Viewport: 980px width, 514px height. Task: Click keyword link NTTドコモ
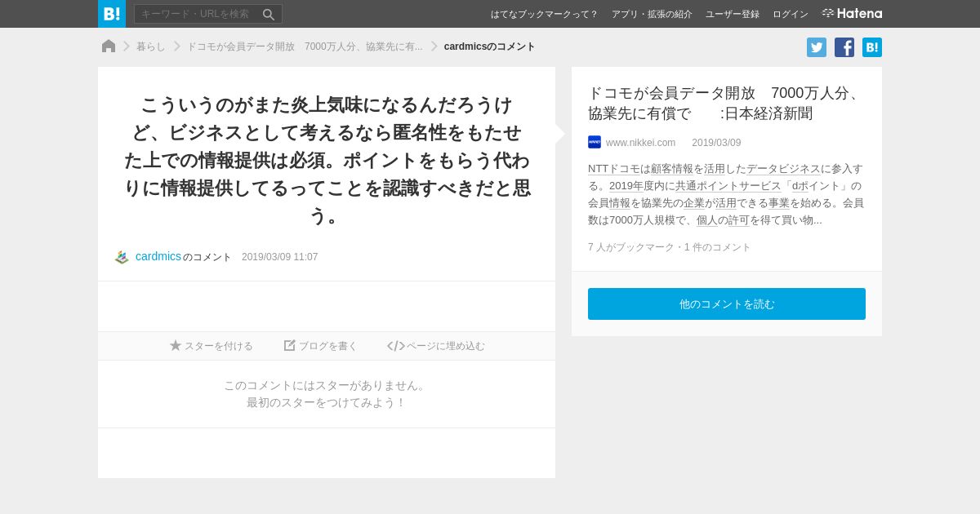click(x=614, y=169)
